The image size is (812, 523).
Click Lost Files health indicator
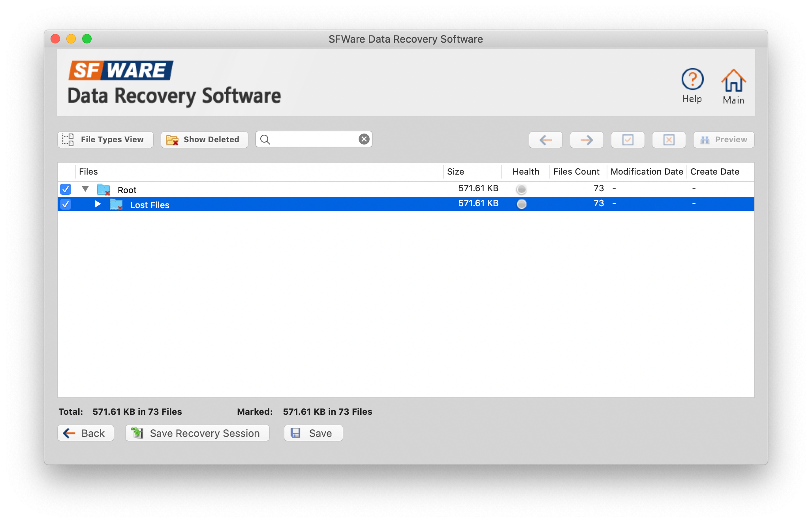point(521,204)
